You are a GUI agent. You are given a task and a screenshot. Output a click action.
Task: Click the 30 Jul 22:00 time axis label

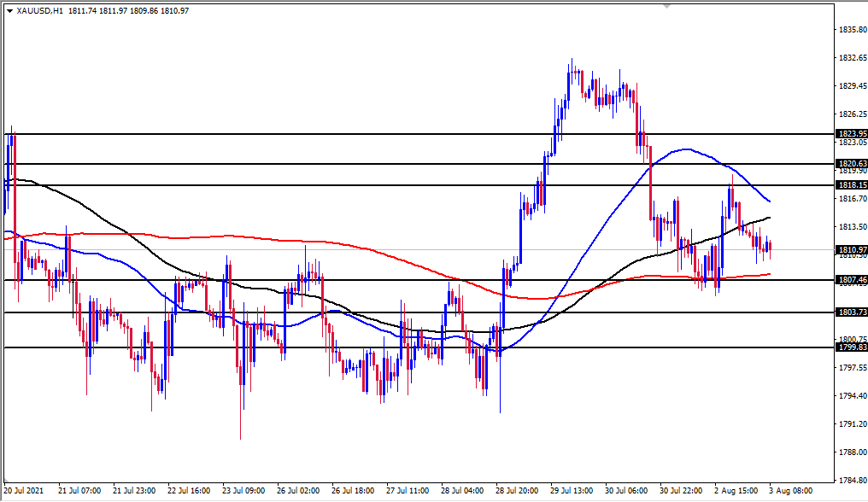coord(681,490)
